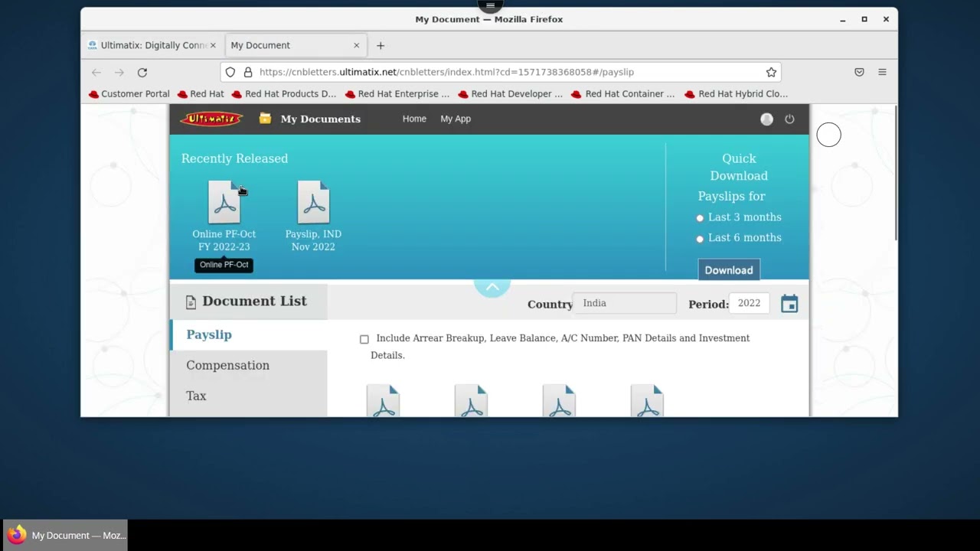Image resolution: width=980 pixels, height=551 pixels.
Task: Click the second payslip PDF icon in the list
Action: pyautogui.click(x=471, y=401)
